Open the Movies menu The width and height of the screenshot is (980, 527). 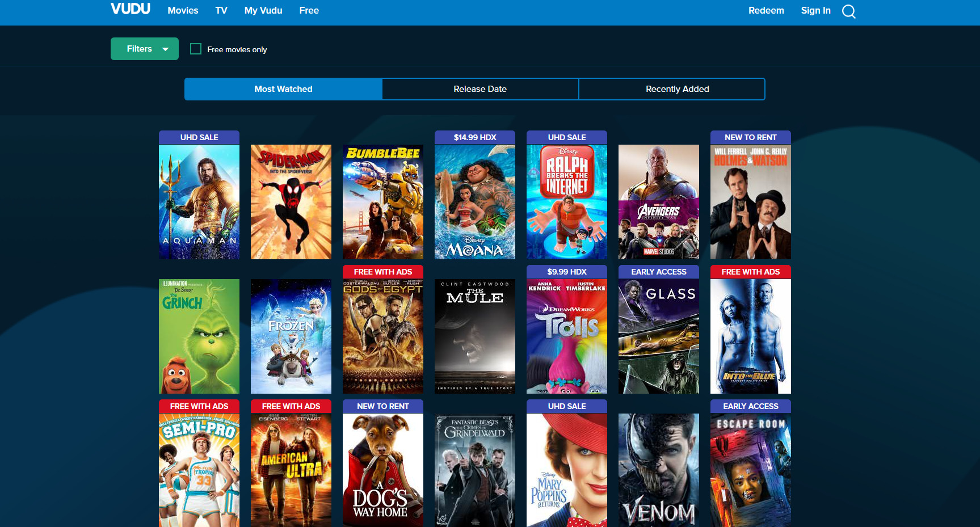pyautogui.click(x=182, y=10)
